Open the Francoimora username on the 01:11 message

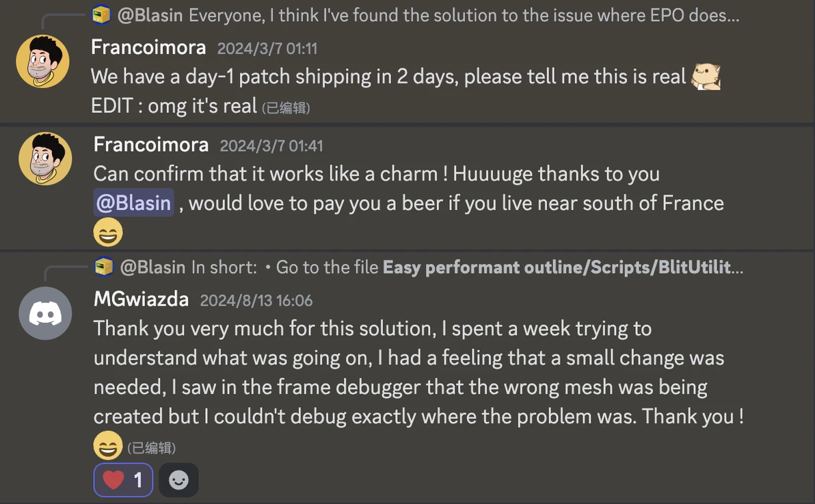coord(148,47)
